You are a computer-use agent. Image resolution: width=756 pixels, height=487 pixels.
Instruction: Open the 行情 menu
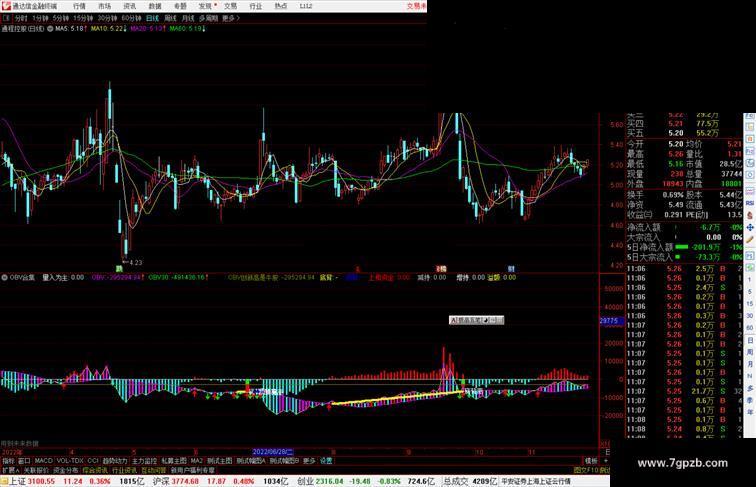click(x=79, y=6)
